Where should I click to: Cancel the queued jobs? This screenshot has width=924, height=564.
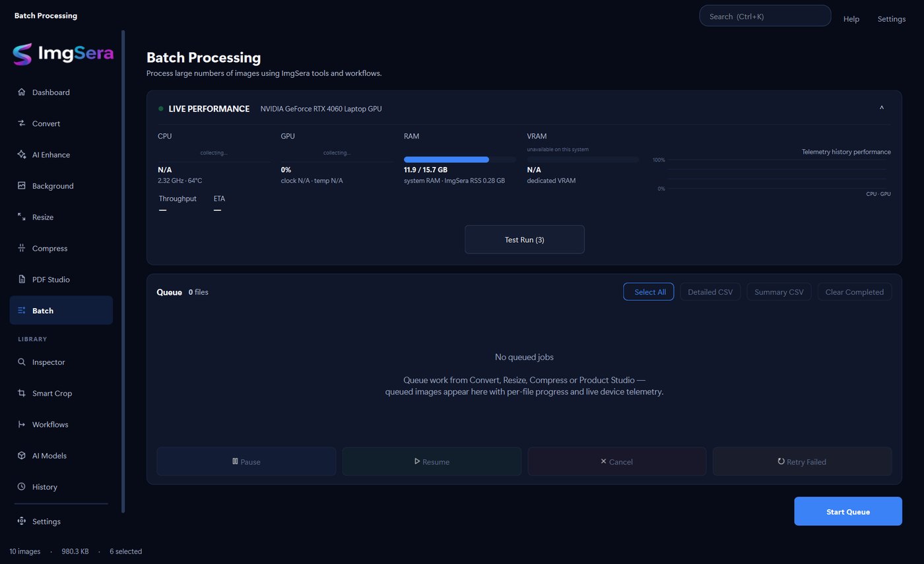pyautogui.click(x=617, y=462)
